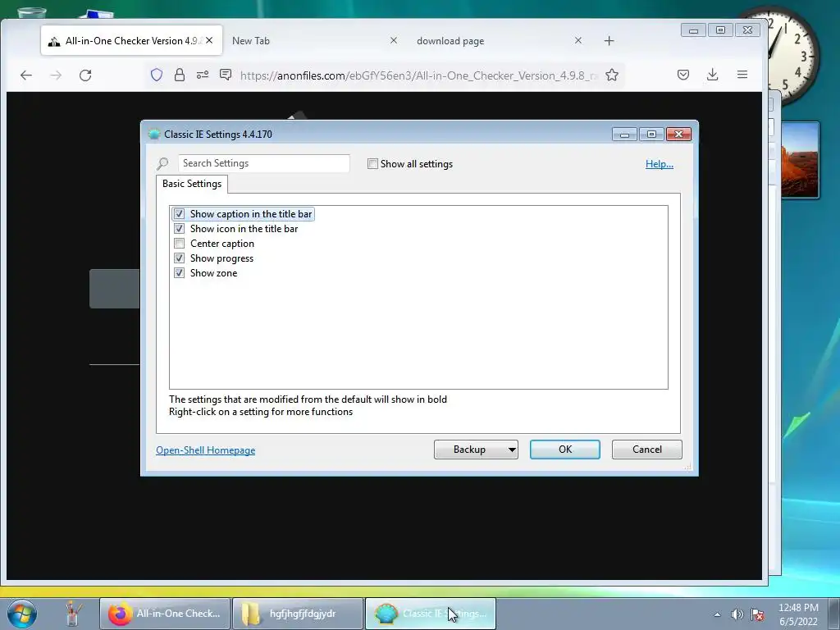Close Classic IE Settings with red X

click(x=678, y=135)
